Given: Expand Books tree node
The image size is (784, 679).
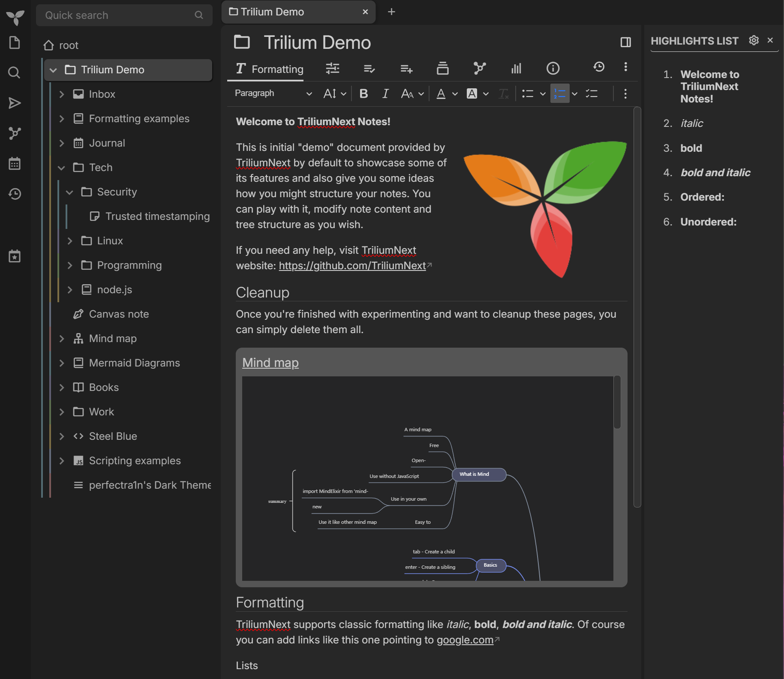Looking at the screenshot, I should point(62,388).
